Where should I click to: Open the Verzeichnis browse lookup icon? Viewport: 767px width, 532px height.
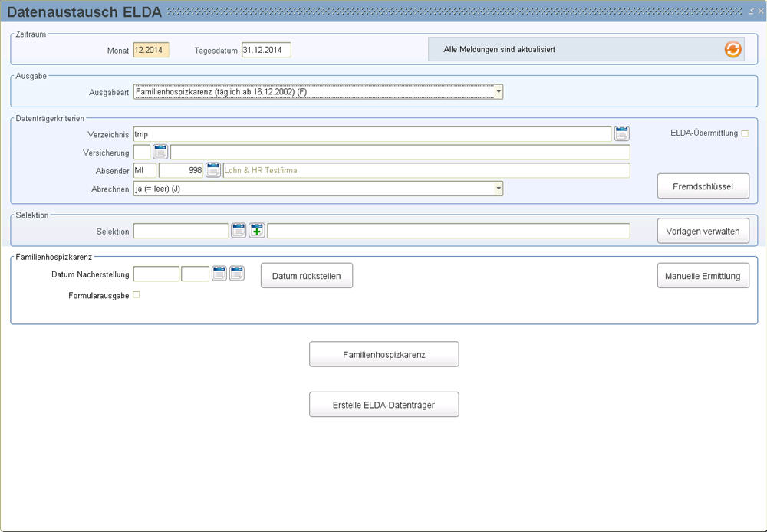click(622, 133)
